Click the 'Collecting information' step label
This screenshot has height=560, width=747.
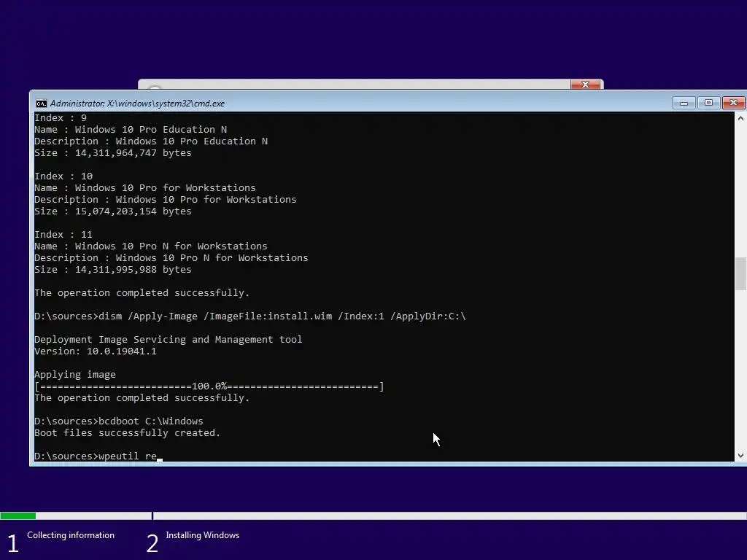pos(71,535)
